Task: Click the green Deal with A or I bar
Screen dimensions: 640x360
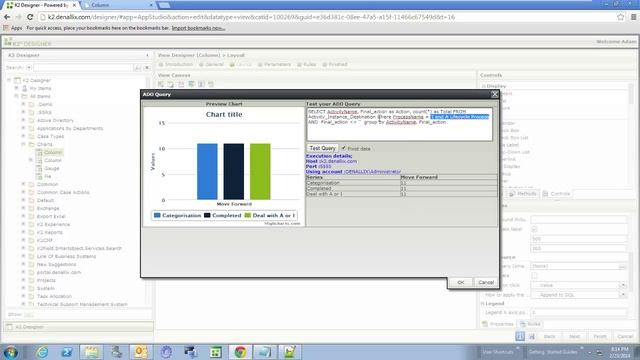Action: 260,171
